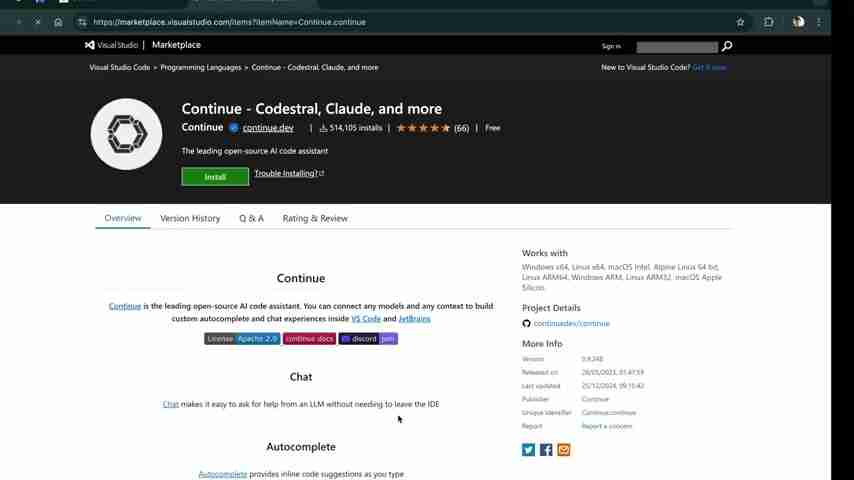Viewport: 854px width, 480px height.
Task: Open the browser three-dot menu
Action: tap(819, 22)
